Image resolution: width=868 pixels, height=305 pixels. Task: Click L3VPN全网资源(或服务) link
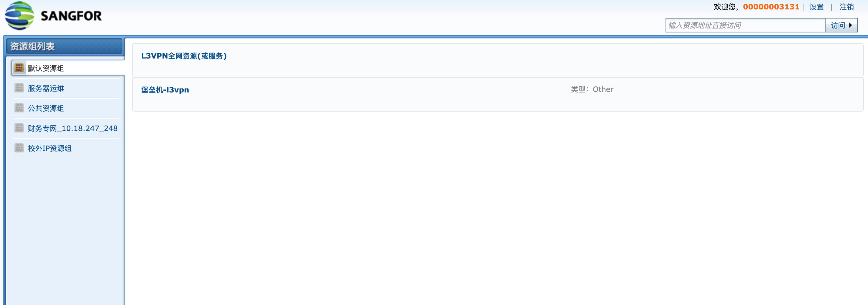pos(184,56)
